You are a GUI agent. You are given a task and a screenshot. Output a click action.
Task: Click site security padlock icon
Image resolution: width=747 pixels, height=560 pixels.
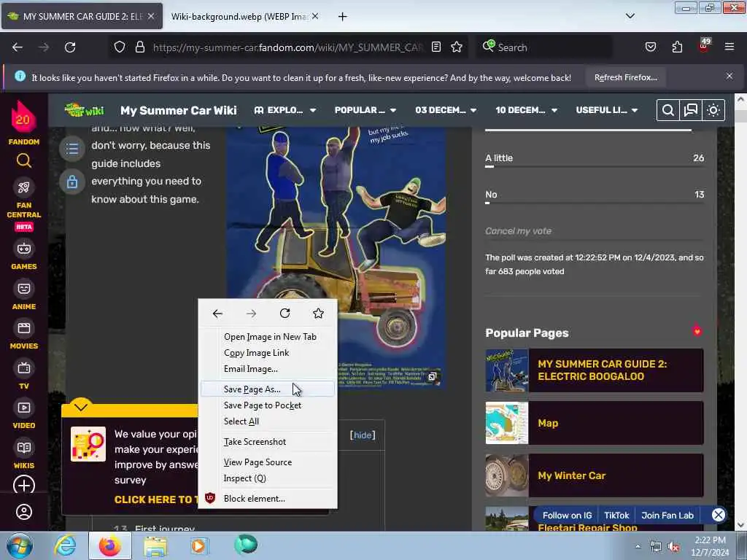point(139,47)
